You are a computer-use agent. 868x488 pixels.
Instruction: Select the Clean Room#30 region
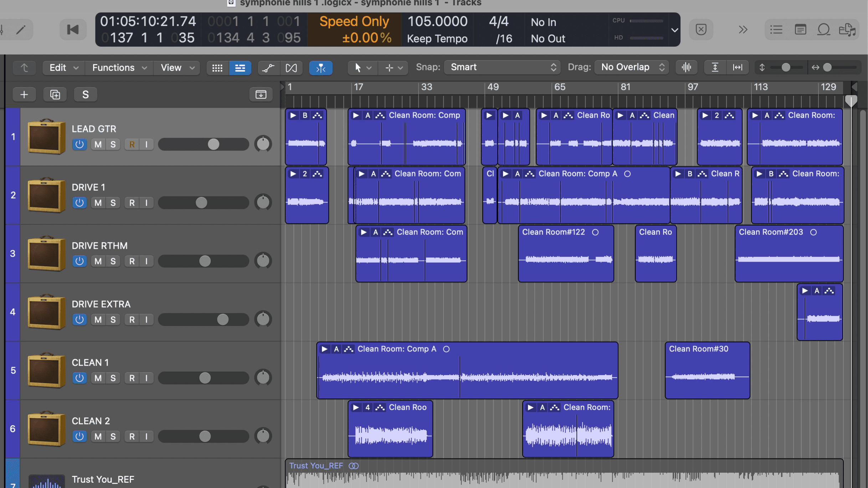(707, 370)
